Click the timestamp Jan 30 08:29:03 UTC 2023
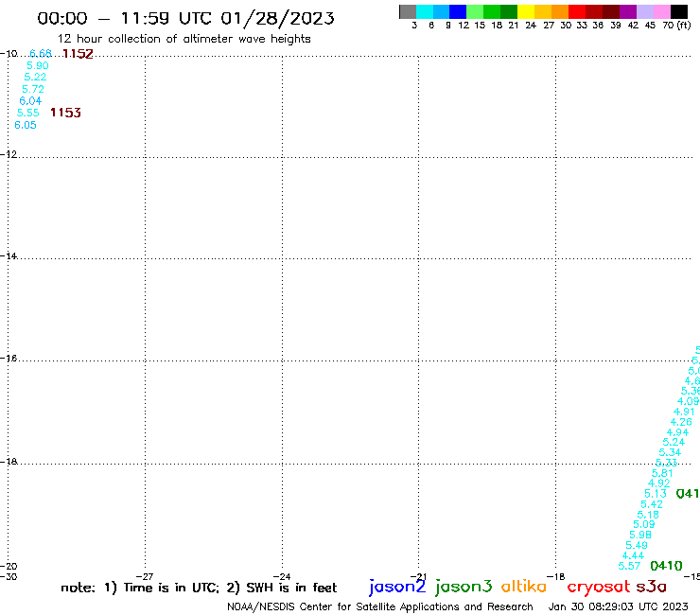Viewport: 700px width, 615px height. tap(619, 607)
